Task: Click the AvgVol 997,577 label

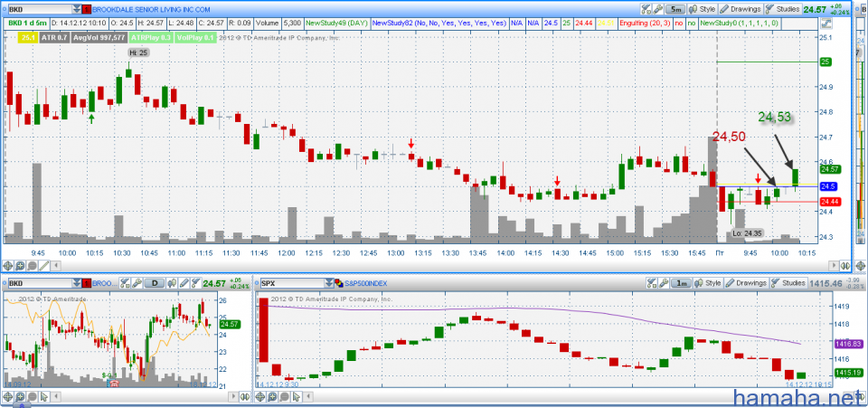Action: click(99, 38)
